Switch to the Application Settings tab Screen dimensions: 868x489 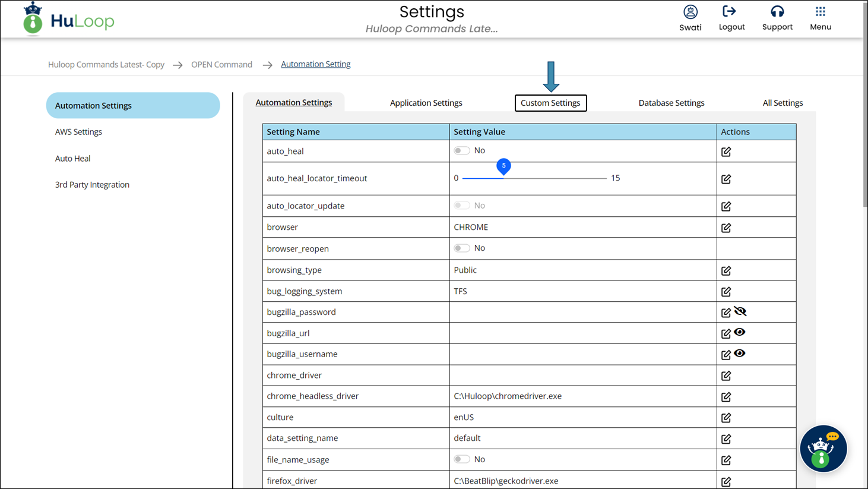[426, 103]
